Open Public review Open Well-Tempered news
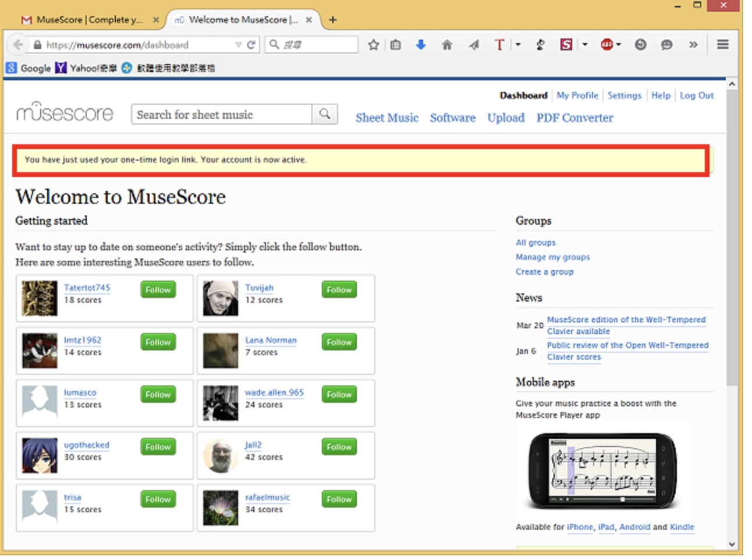The height and width of the screenshot is (560, 752). point(627,351)
